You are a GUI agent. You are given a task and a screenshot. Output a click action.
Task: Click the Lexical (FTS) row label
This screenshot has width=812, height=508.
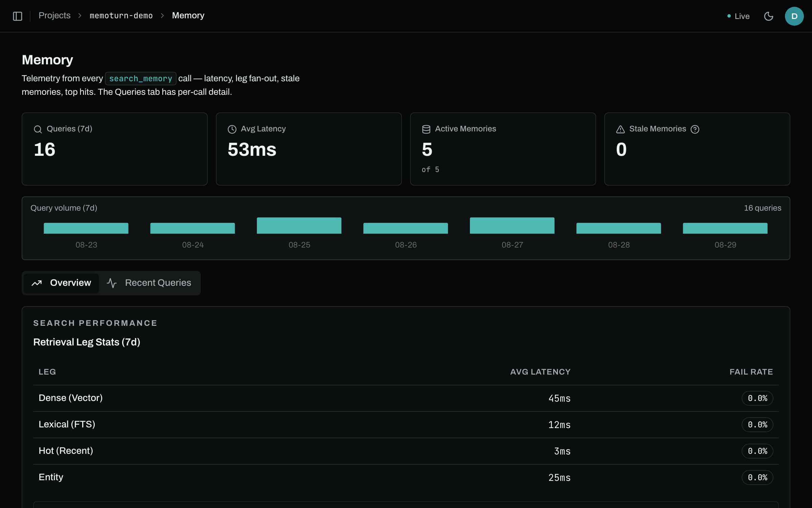pyautogui.click(x=67, y=424)
